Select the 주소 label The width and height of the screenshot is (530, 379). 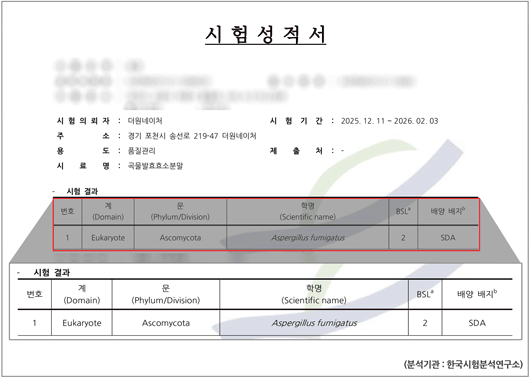(x=83, y=136)
